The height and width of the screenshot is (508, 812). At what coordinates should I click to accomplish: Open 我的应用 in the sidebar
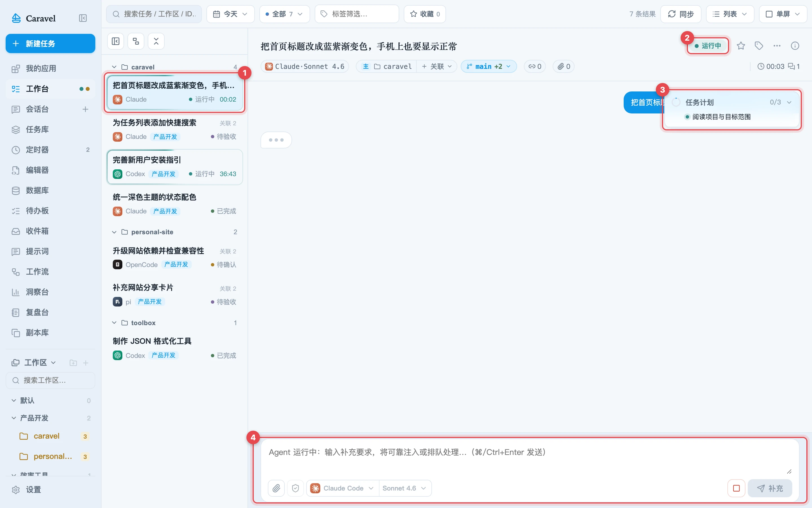[50, 69]
